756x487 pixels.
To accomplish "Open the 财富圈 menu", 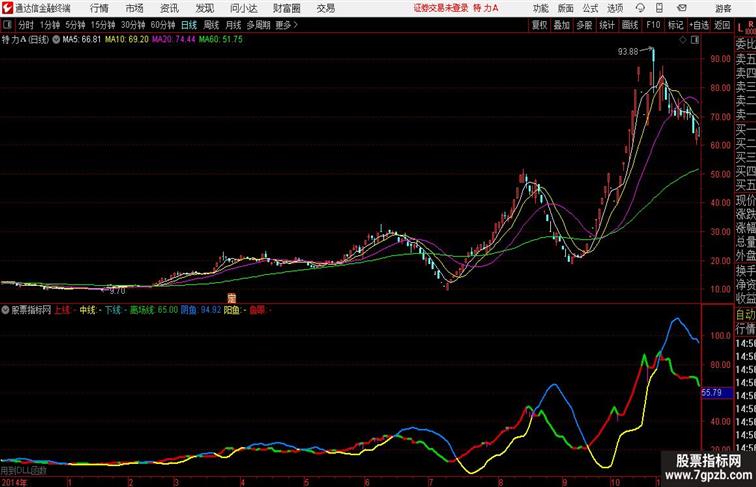I will coord(287,8).
